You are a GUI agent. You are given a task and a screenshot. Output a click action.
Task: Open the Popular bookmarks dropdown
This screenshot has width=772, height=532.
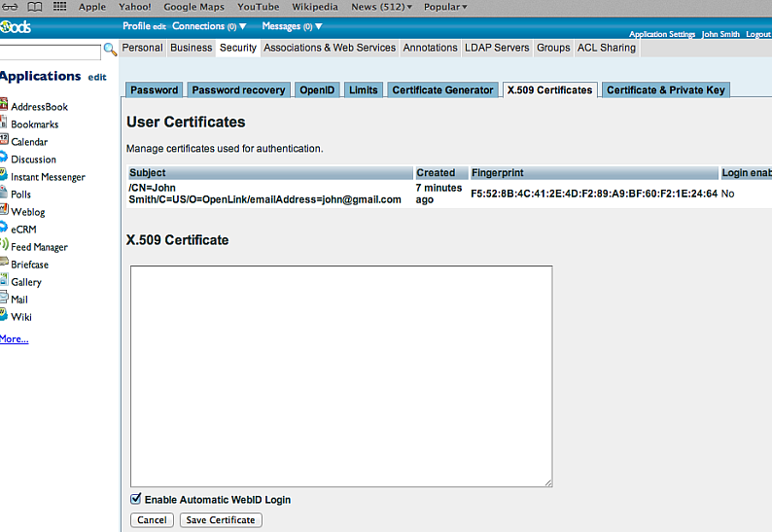click(445, 7)
